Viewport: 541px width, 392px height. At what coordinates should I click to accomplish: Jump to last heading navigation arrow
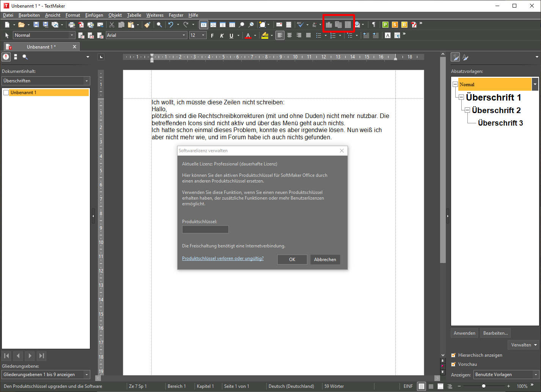click(x=42, y=356)
